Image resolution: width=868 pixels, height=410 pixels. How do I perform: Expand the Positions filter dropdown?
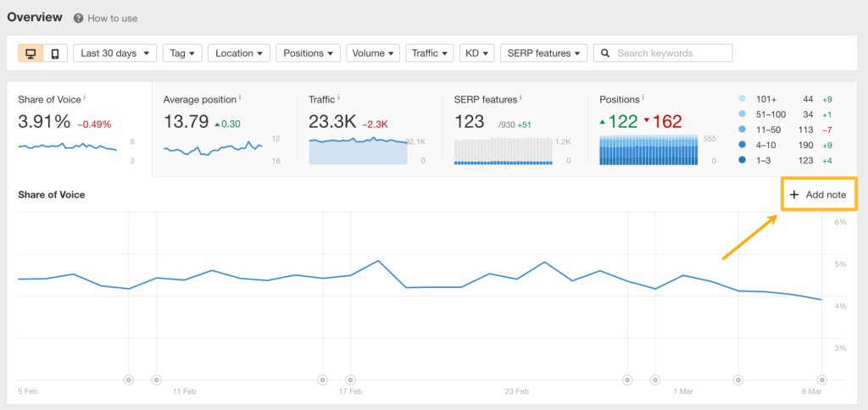point(309,53)
